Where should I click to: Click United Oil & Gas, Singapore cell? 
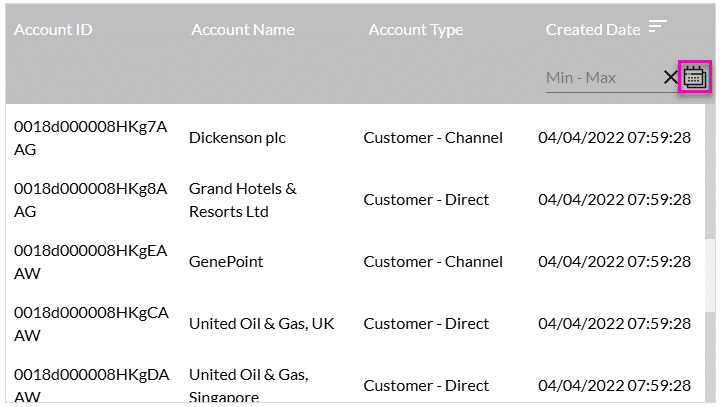click(x=248, y=385)
